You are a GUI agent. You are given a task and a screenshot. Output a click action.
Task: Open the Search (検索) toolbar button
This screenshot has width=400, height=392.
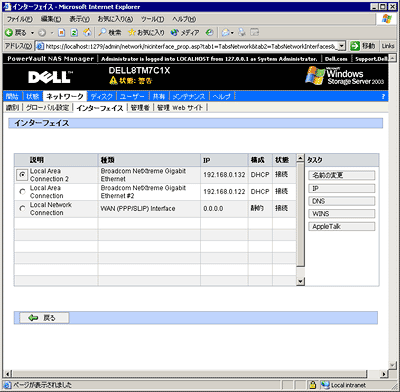pyautogui.click(x=110, y=32)
